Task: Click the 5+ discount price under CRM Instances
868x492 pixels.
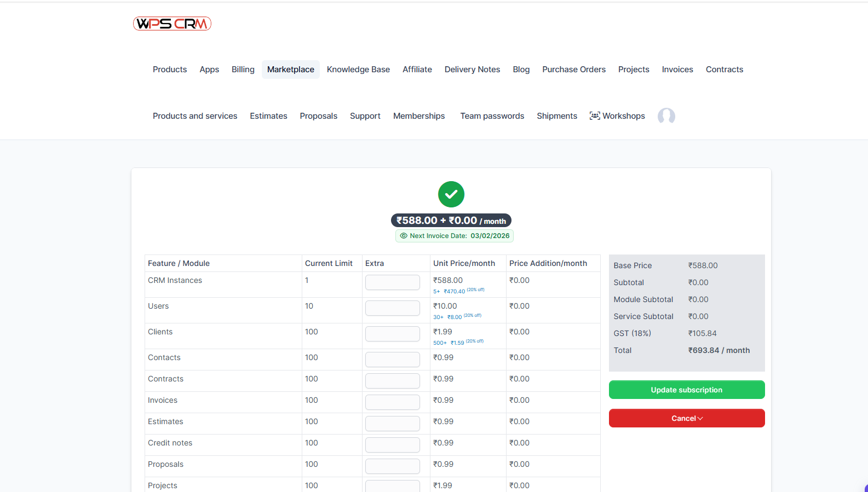Action: (x=454, y=291)
